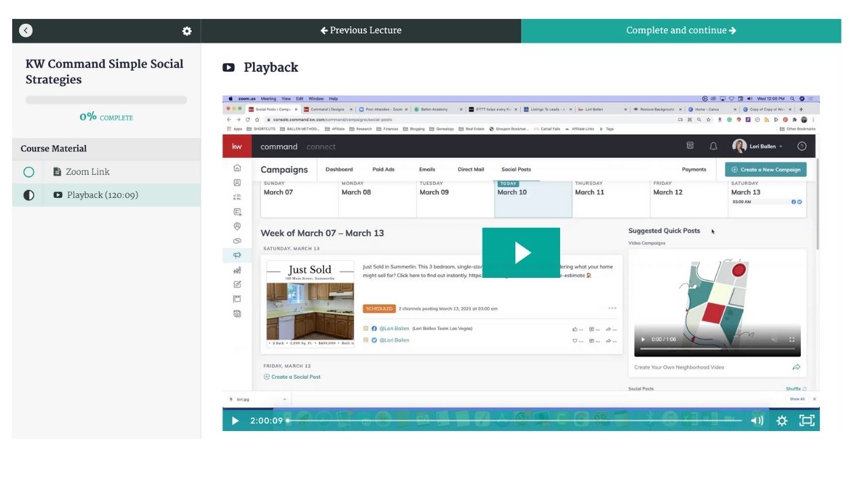Expand the lori.jpg download chevron
The image size is (868, 488).
click(285, 399)
